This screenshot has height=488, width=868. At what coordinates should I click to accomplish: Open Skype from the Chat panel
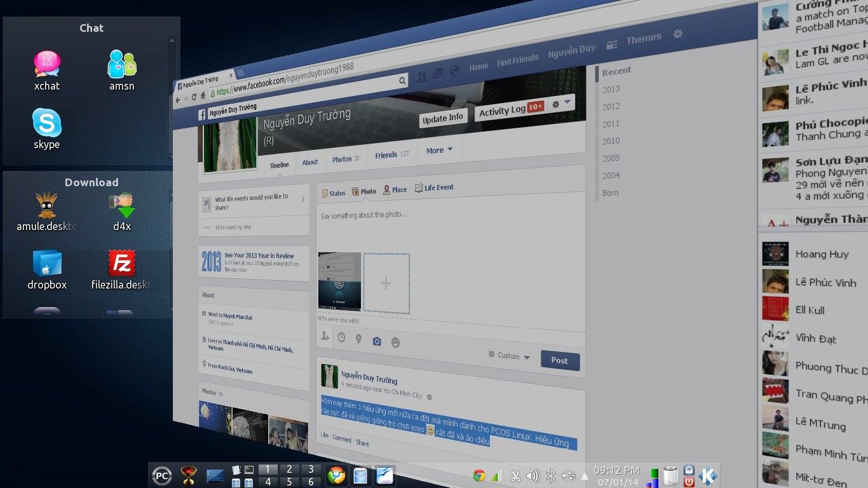(47, 123)
